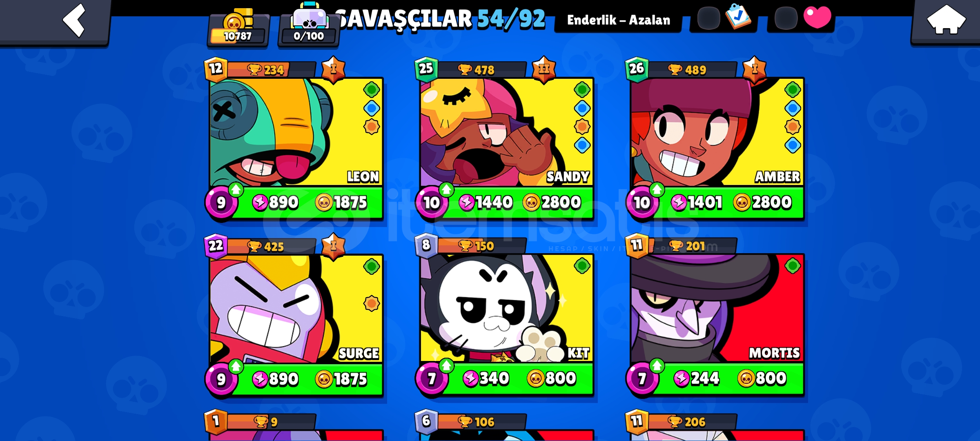This screenshot has height=441, width=980.
Task: Click Kit's power level 7 badge
Action: [431, 379]
